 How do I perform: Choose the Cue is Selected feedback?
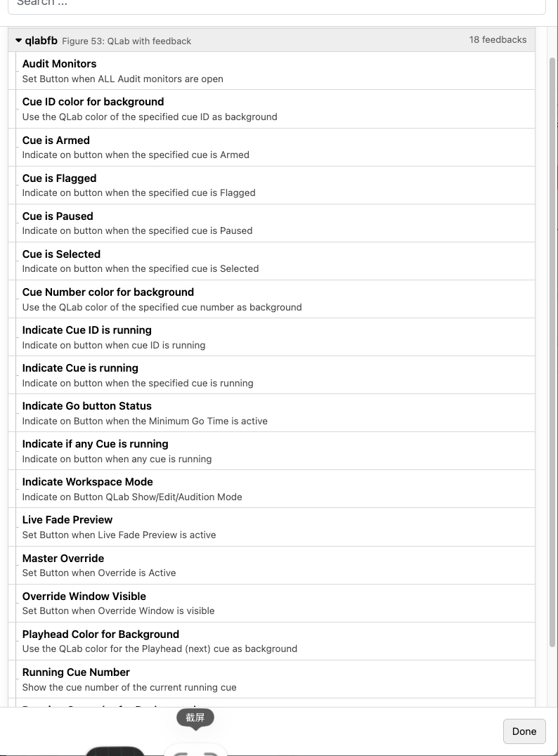coord(275,261)
